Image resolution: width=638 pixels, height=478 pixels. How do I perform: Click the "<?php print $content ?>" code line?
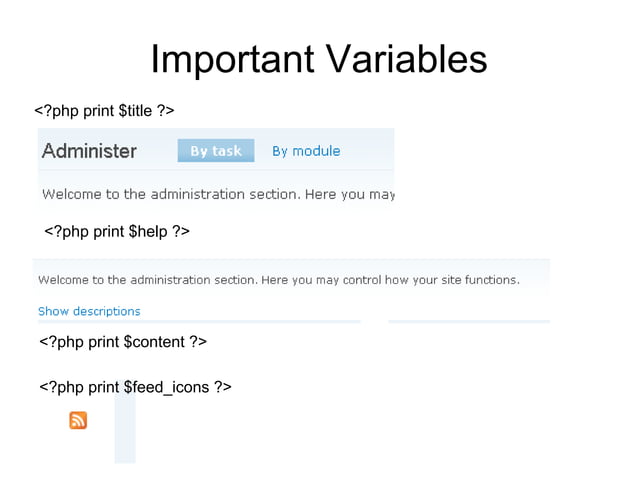123,342
